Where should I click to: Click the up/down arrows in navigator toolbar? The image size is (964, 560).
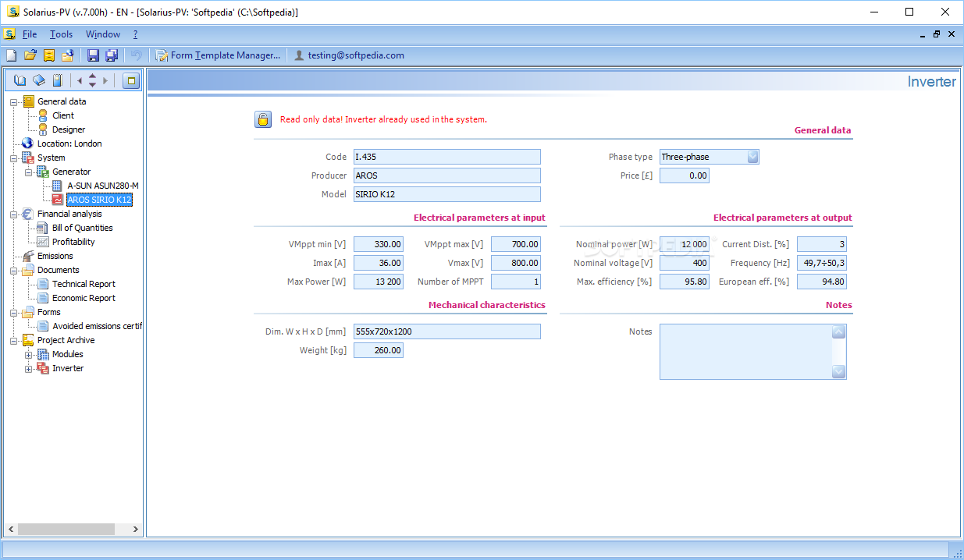click(x=92, y=80)
